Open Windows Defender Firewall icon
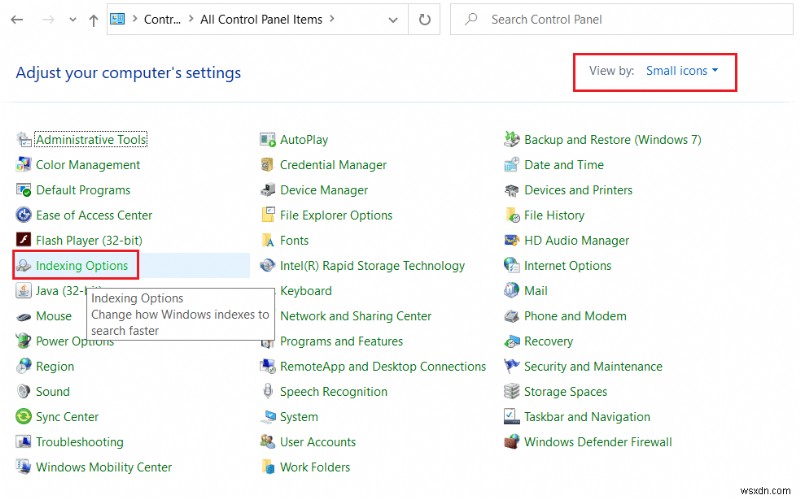 pos(512,442)
